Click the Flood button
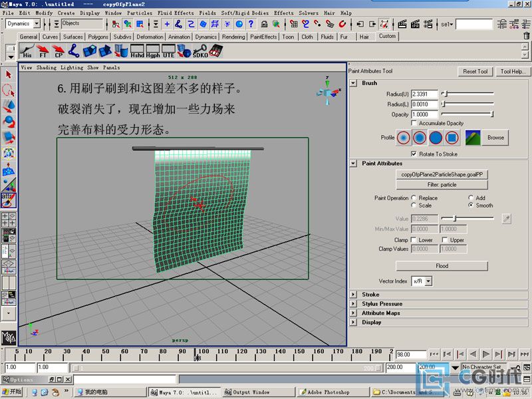 [x=442, y=265]
